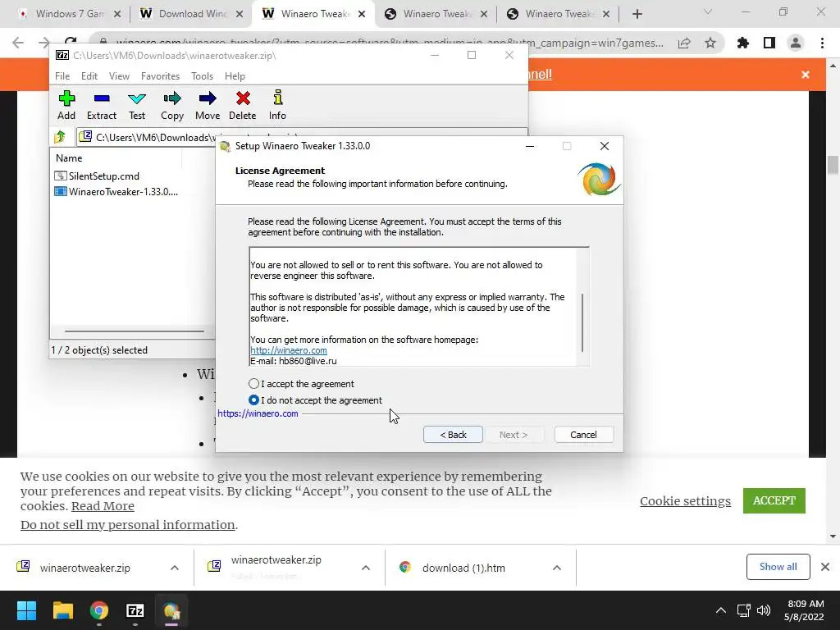The image size is (840, 630).
Task: Close the Download Winaero tab
Action: pyautogui.click(x=240, y=14)
